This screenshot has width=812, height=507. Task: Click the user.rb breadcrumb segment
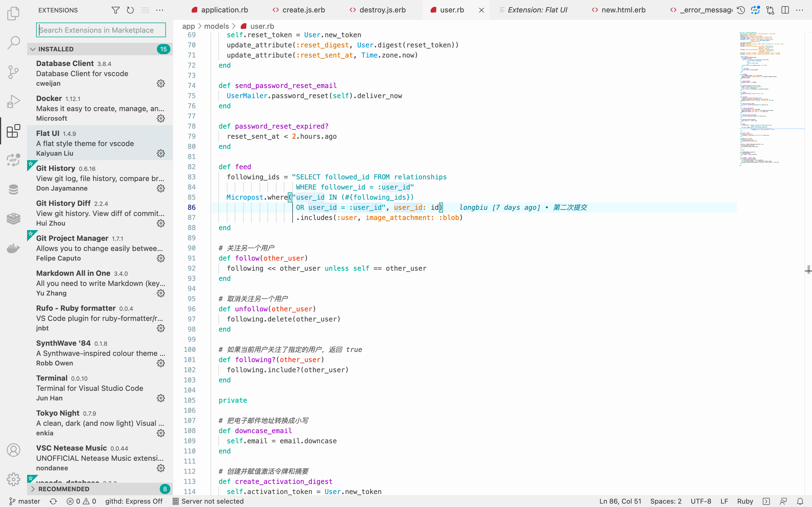258,26
